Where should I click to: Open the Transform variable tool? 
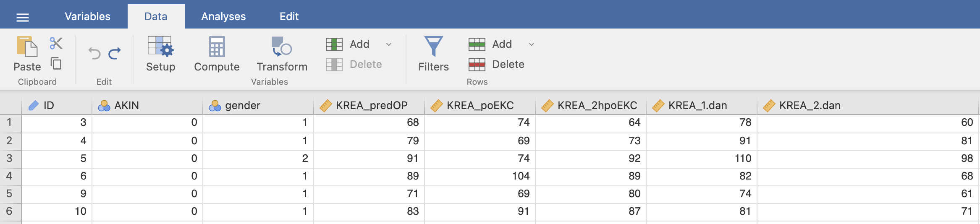tap(282, 54)
